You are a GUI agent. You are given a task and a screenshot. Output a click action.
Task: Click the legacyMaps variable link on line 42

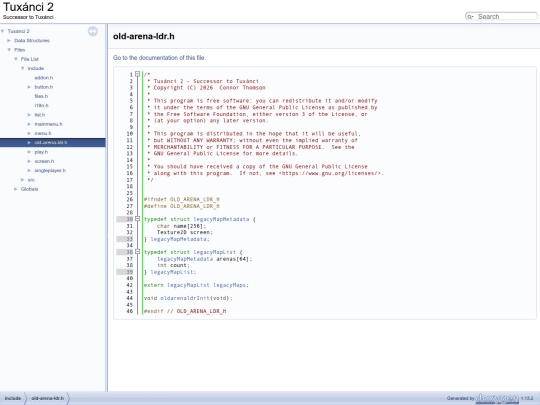pos(229,285)
